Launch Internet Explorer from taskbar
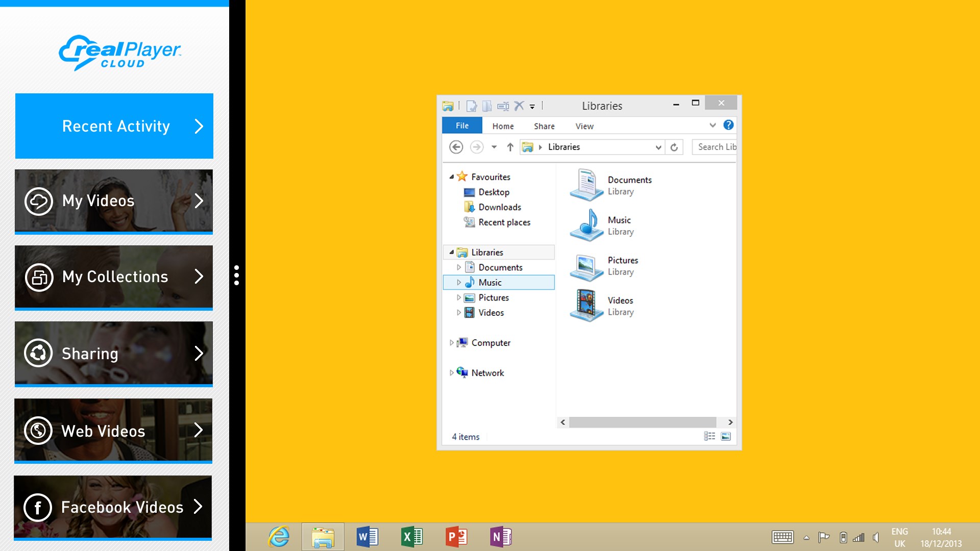 [x=279, y=537]
